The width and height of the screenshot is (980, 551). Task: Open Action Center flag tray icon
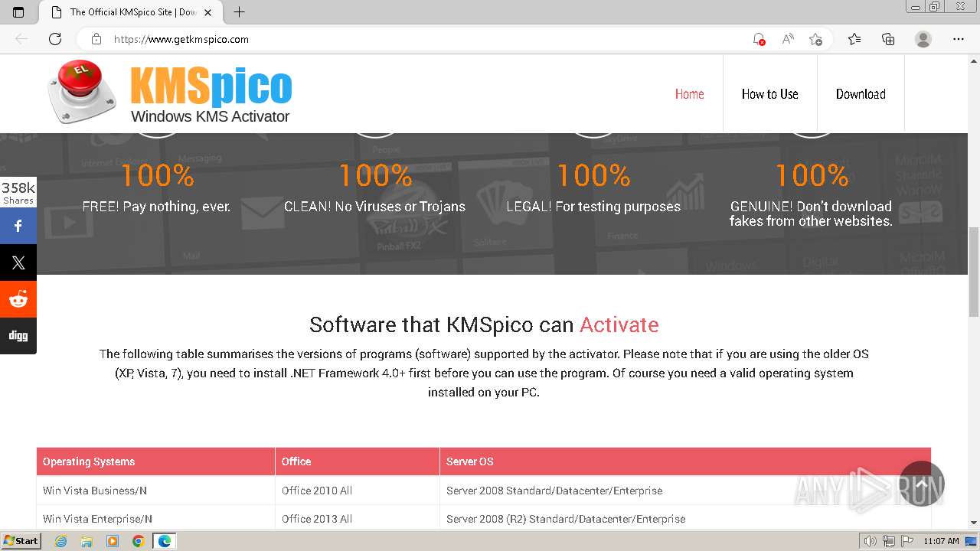pos(906,541)
